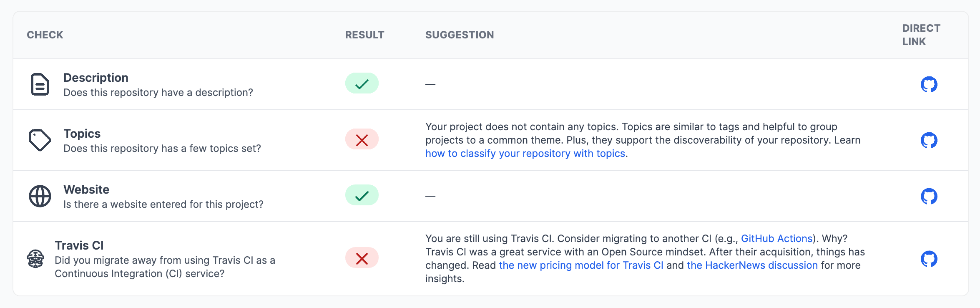Click the green checkmark for Description
This screenshot has width=980, height=308.
click(x=362, y=83)
